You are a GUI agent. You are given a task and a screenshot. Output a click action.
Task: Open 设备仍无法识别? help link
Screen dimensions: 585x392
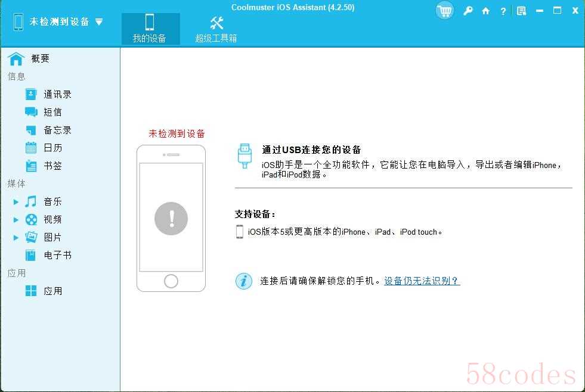pos(422,281)
